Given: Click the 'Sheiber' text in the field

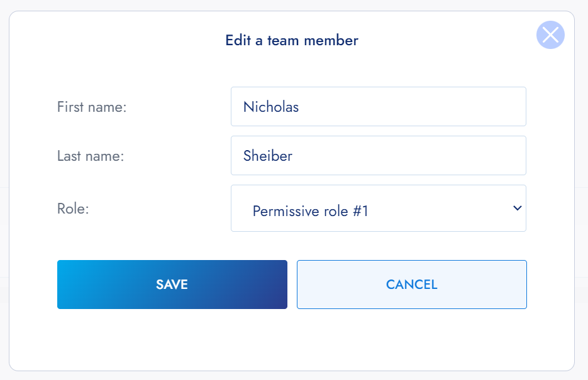Looking at the screenshot, I should click(268, 156).
